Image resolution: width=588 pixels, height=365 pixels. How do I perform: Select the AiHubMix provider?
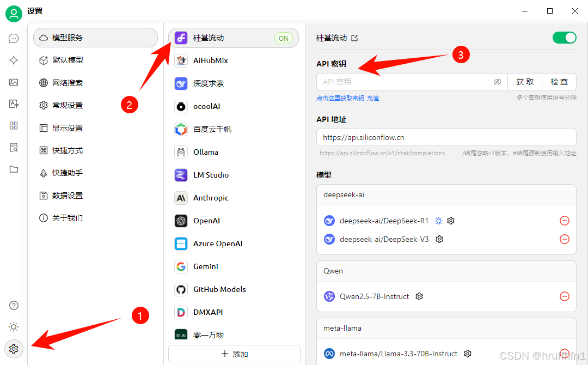(233, 60)
